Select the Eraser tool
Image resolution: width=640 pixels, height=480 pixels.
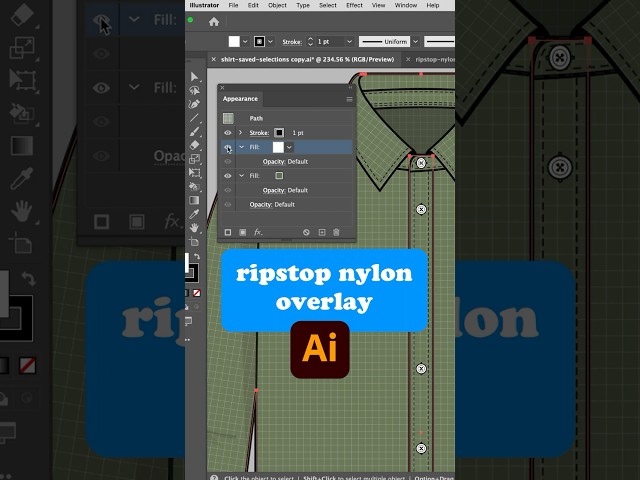pyautogui.click(x=195, y=145)
